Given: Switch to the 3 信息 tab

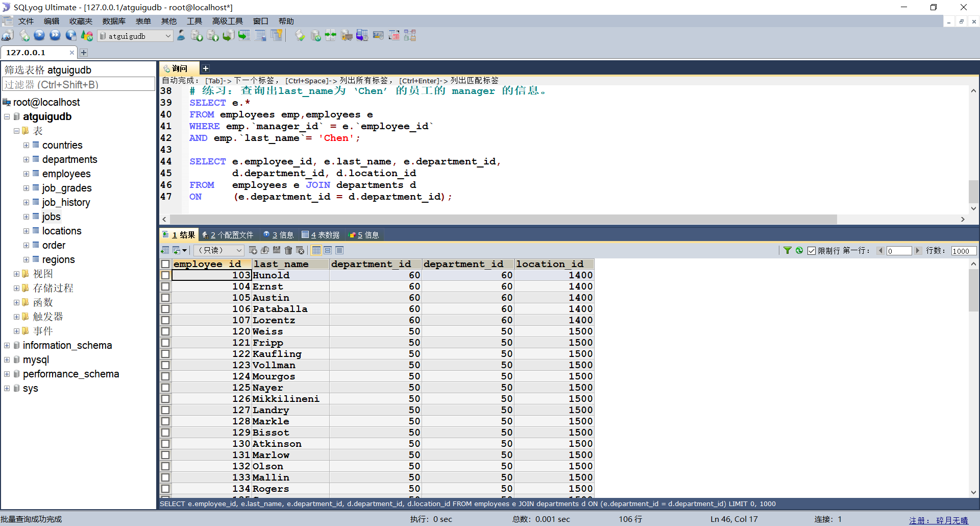Looking at the screenshot, I should 278,235.
